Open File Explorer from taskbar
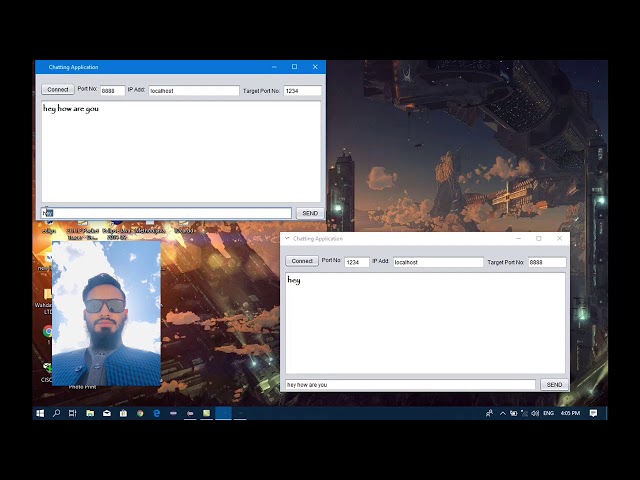Viewport: 640px width, 480px height. click(90, 413)
